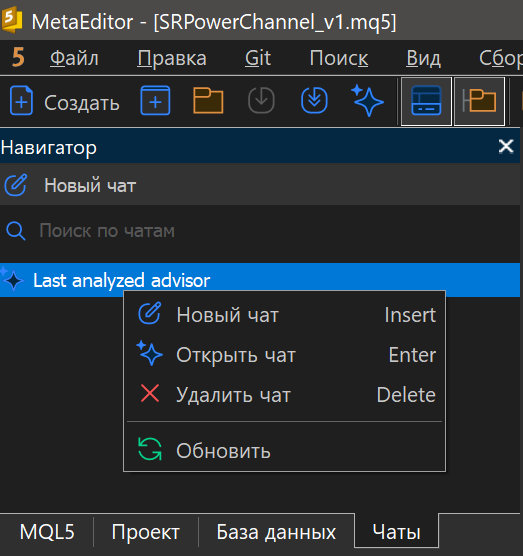523x556 pixels.
Task: Choose Удалить чат in context menu
Action: [284, 395]
